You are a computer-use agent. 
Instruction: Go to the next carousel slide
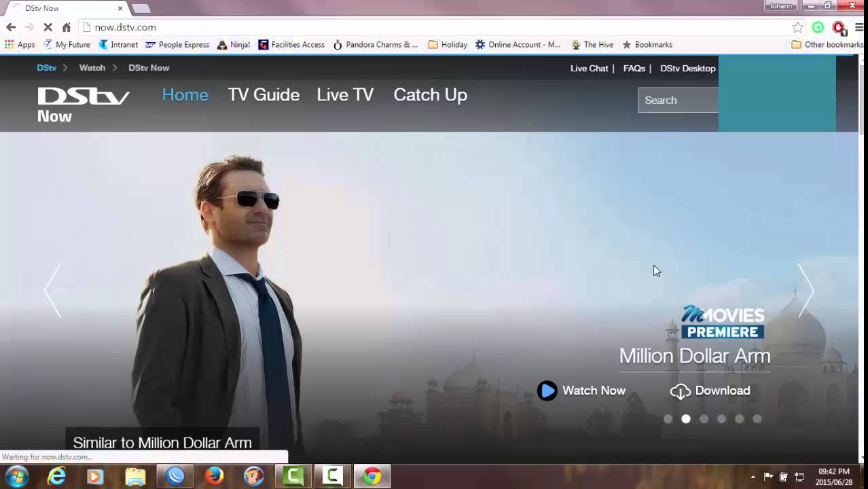806,291
